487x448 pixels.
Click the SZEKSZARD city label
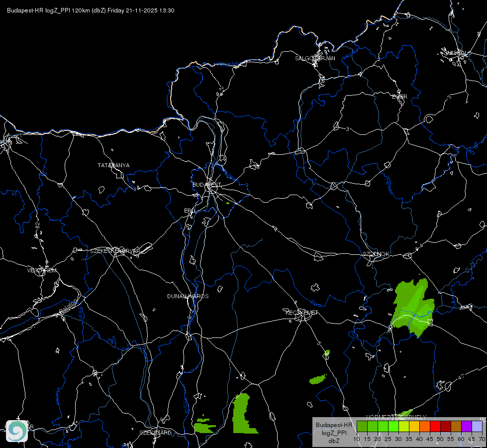point(155,433)
